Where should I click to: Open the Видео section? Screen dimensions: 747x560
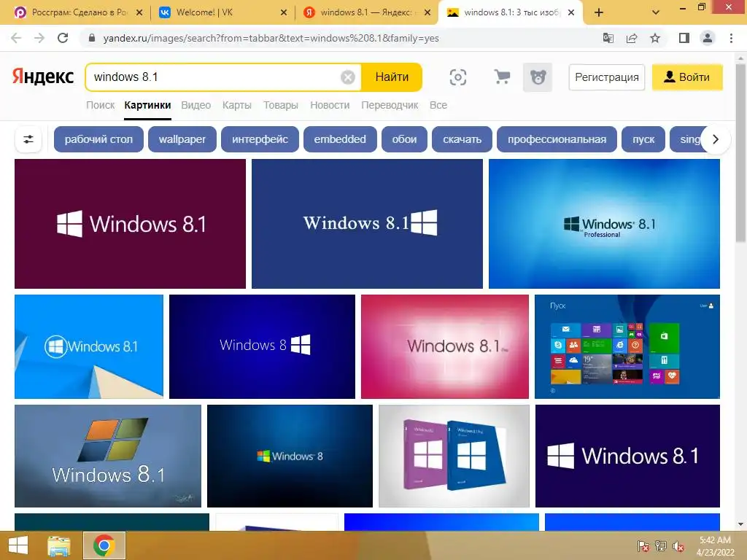[196, 105]
